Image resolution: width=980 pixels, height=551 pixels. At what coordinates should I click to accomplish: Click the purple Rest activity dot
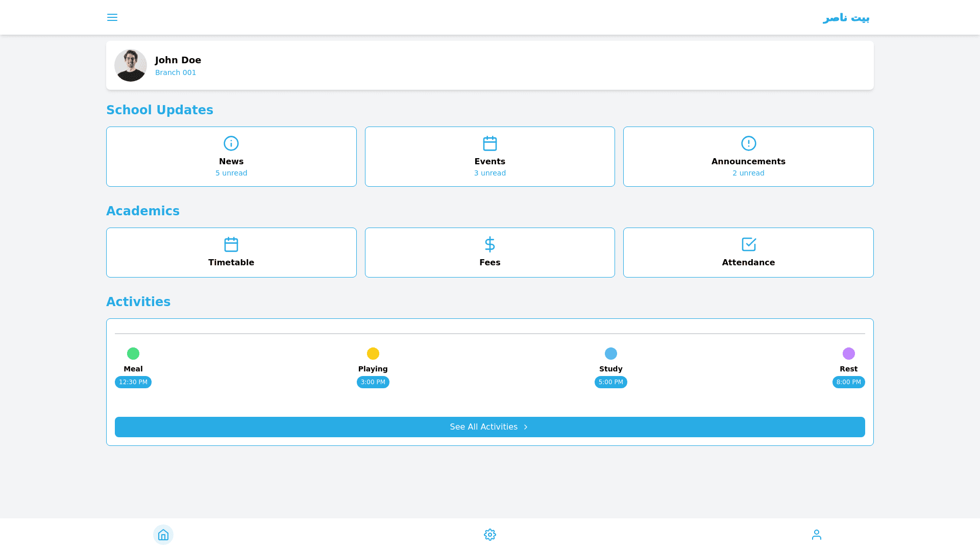(x=848, y=354)
